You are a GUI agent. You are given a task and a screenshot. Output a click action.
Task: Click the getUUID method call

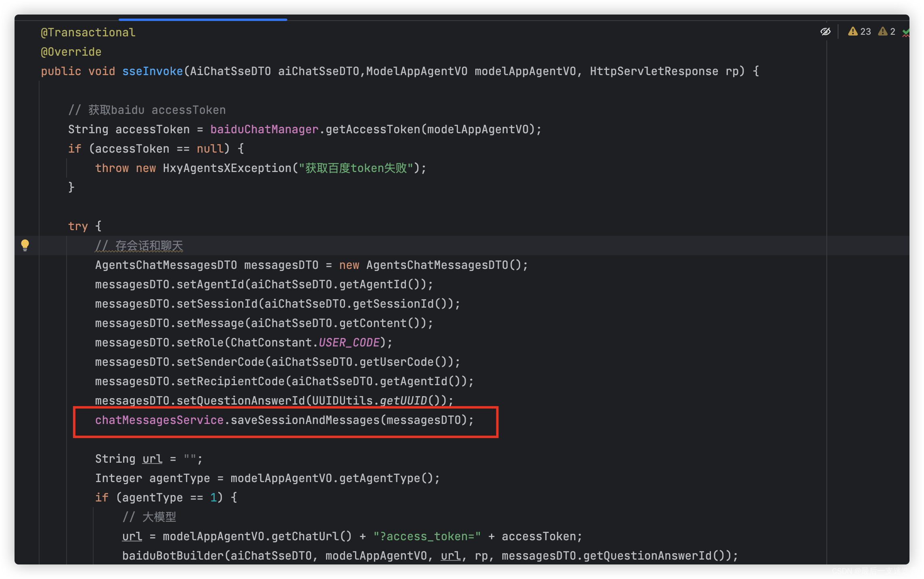click(x=403, y=401)
